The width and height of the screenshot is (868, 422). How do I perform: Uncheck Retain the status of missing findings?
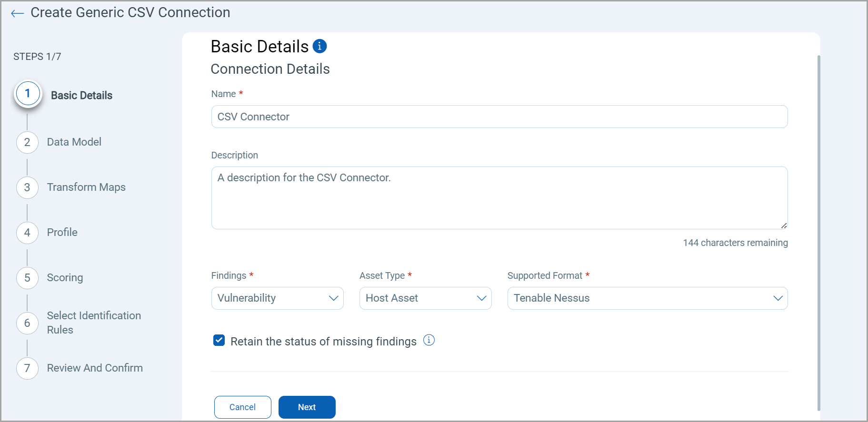(x=219, y=340)
